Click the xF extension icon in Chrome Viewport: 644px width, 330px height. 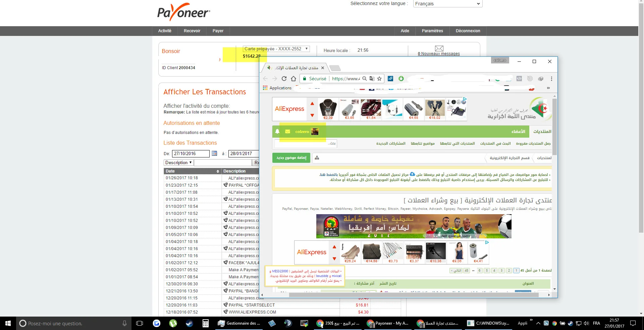click(x=390, y=79)
